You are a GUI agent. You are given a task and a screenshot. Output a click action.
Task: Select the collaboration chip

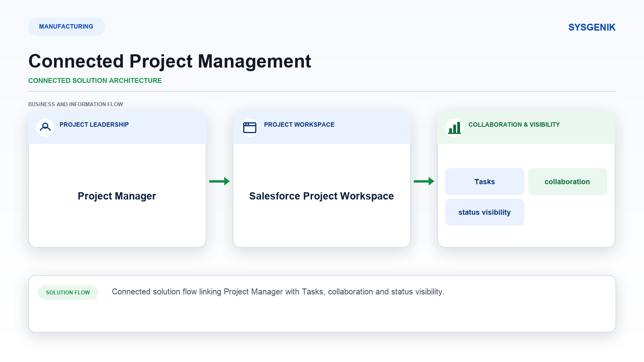click(x=568, y=182)
